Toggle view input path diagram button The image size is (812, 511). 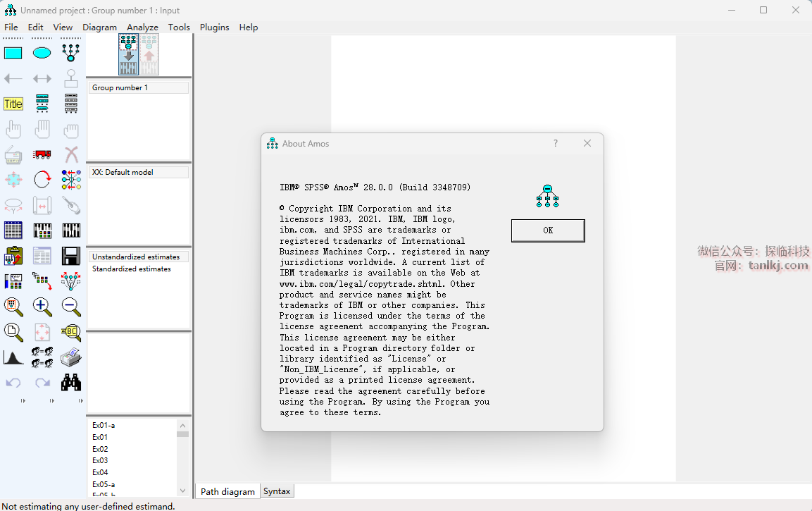(128, 54)
